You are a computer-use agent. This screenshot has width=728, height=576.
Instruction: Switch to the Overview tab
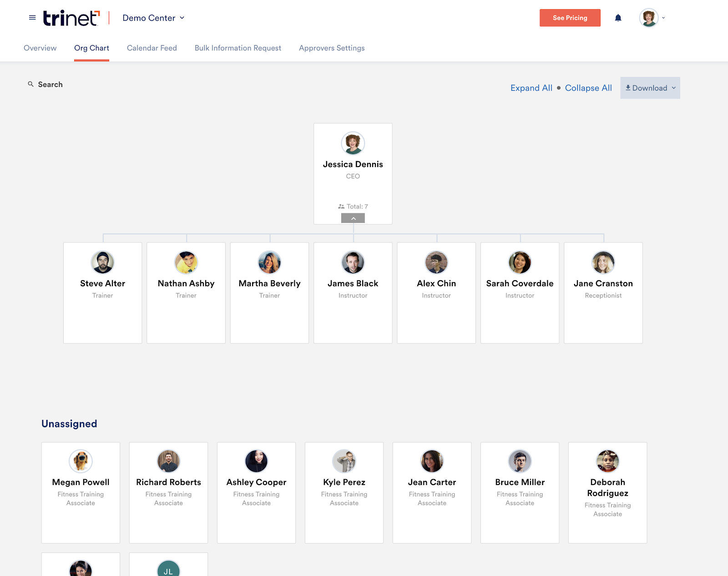click(x=40, y=48)
